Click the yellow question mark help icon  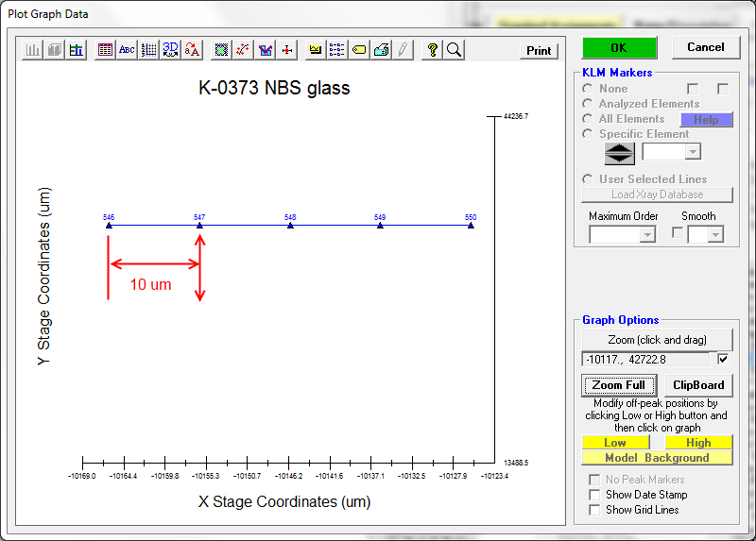pyautogui.click(x=432, y=50)
